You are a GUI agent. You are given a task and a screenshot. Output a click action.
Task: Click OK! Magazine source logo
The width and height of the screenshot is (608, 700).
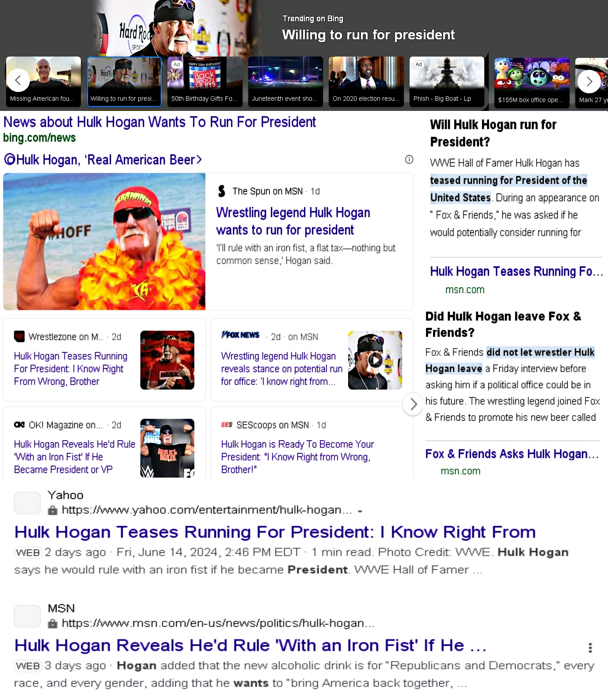coord(19,425)
